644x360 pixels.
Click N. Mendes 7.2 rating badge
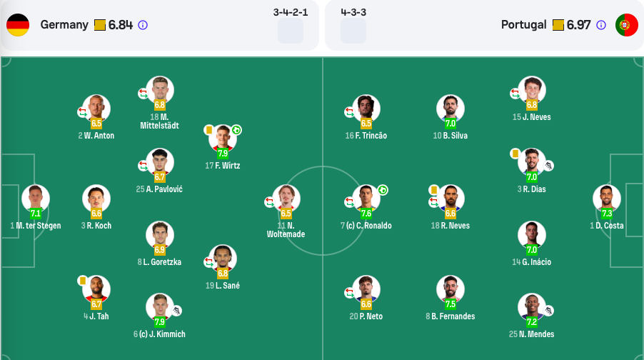[532, 321]
